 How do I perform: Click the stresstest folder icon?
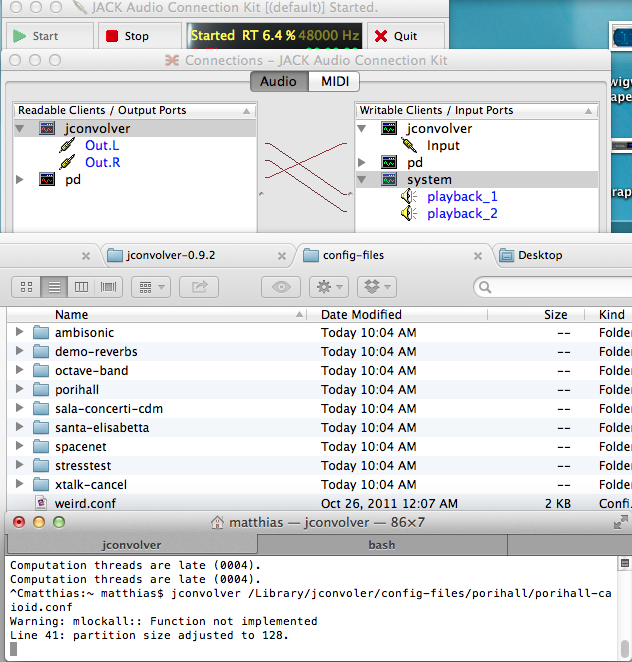coord(41,466)
